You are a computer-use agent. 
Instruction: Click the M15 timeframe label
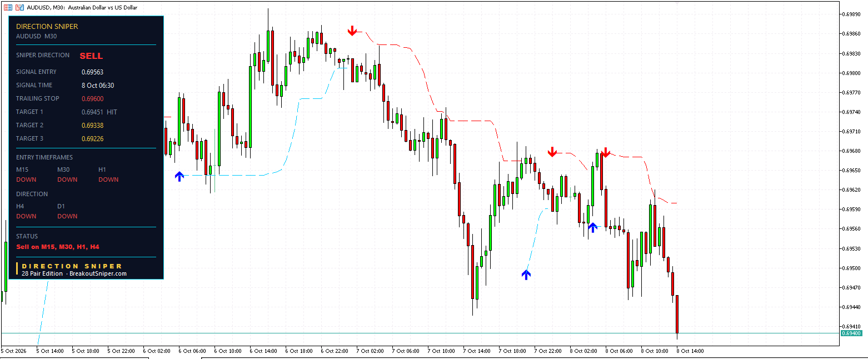22,169
